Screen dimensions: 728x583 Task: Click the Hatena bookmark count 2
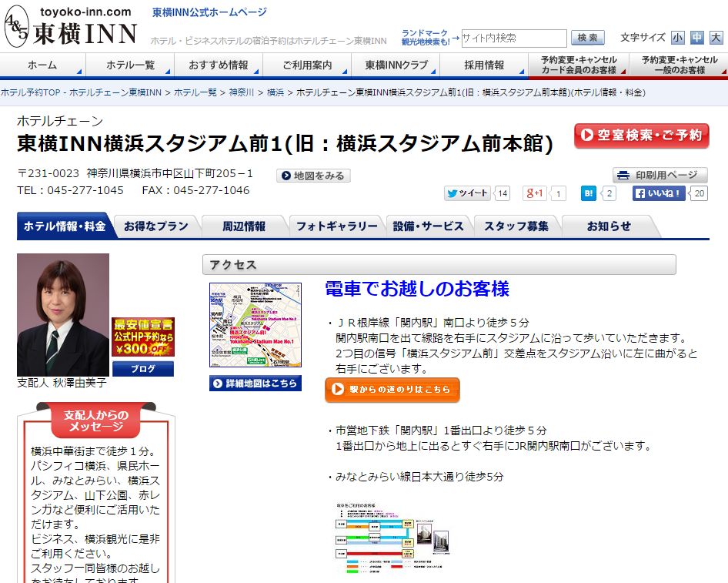tap(609, 193)
